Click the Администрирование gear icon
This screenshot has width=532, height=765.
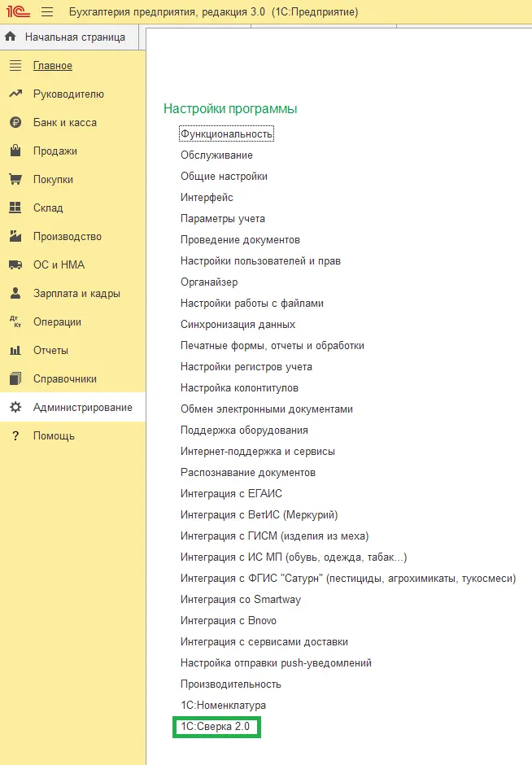pyautogui.click(x=15, y=407)
